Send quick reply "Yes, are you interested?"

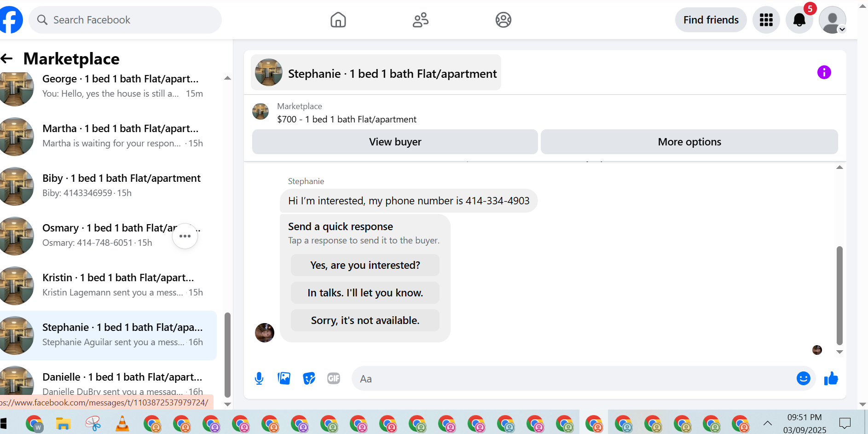(x=365, y=265)
